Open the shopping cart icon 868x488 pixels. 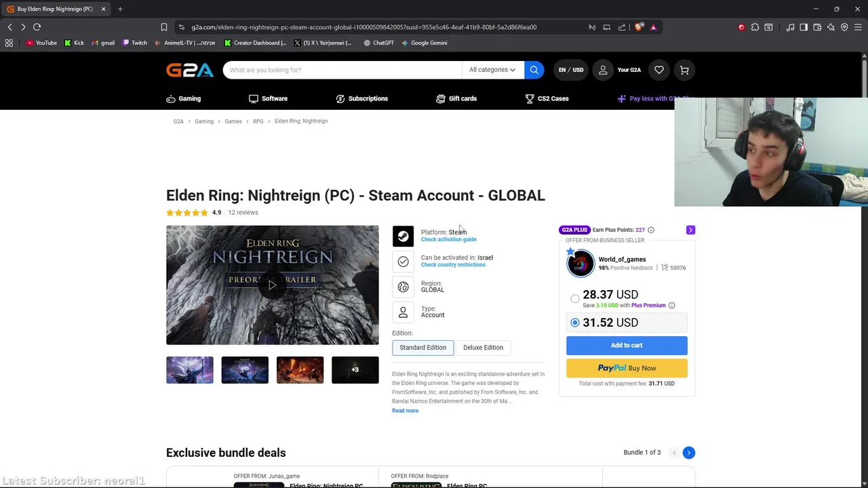click(684, 70)
